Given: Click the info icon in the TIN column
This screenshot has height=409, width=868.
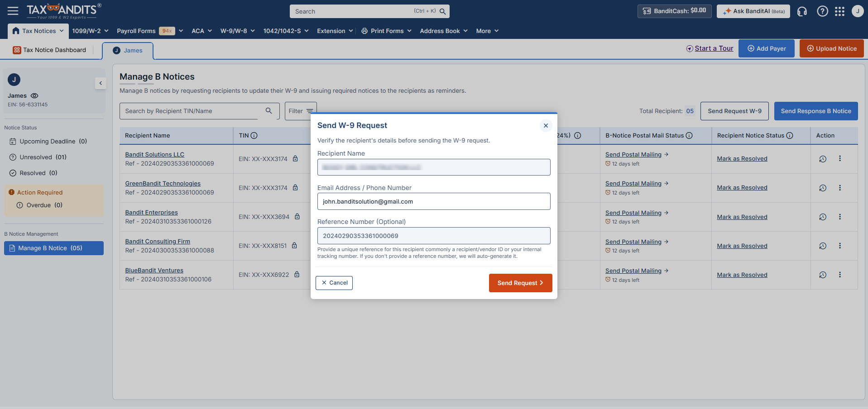Looking at the screenshot, I should click(254, 135).
